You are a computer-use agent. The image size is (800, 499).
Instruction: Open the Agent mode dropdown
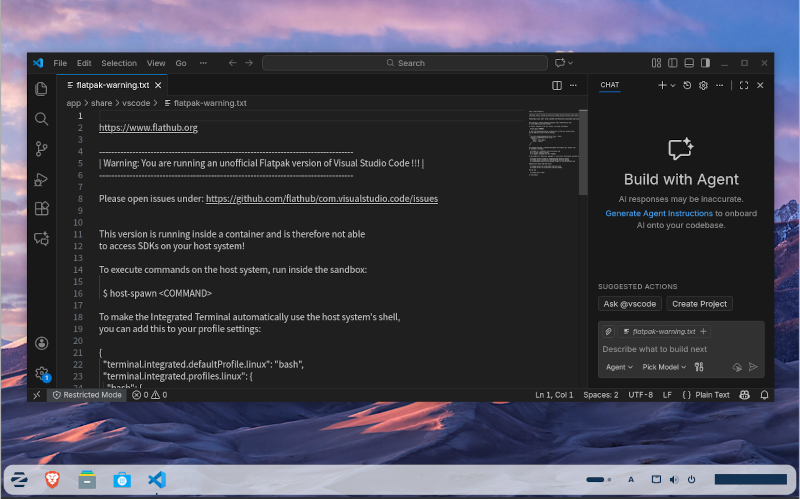[x=619, y=367]
